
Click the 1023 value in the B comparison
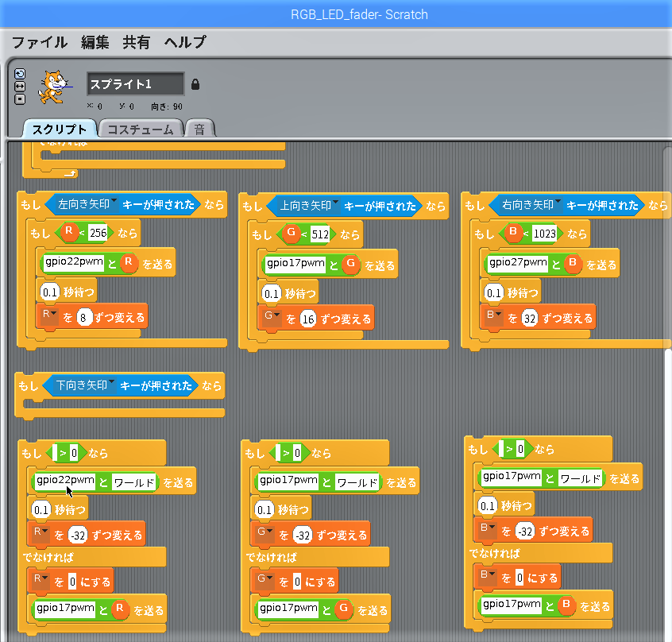pos(544,234)
